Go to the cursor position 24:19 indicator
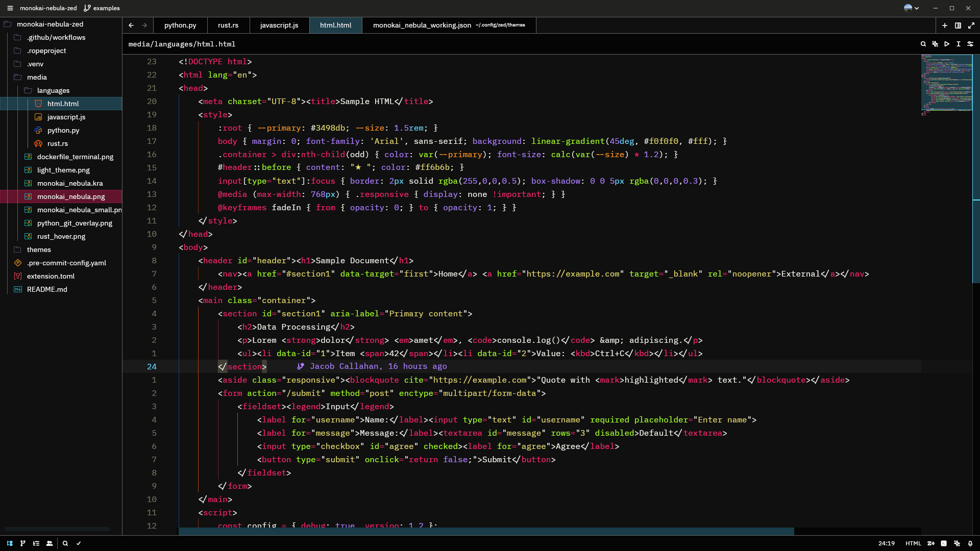This screenshot has width=980, height=551. [887, 543]
